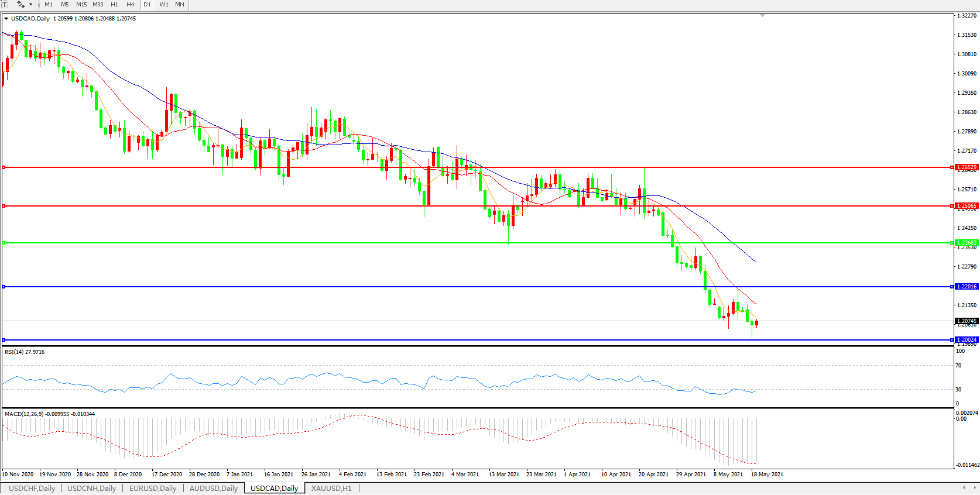
Task: Choose the W1 weekly timeframe
Action: point(164,5)
